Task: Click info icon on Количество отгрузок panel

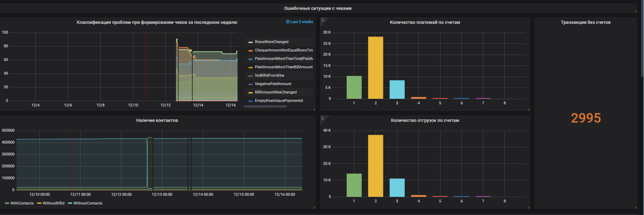Action: 323,118
